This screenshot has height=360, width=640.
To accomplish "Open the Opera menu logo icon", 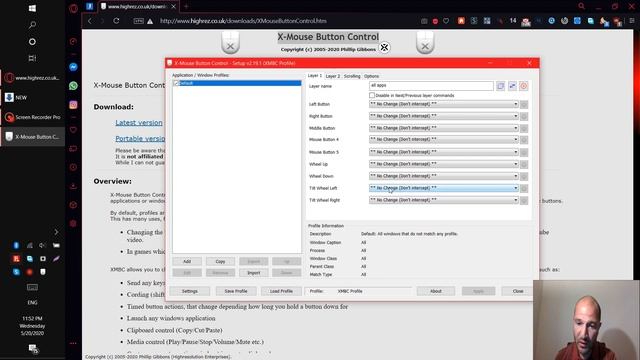I will (x=73, y=8).
